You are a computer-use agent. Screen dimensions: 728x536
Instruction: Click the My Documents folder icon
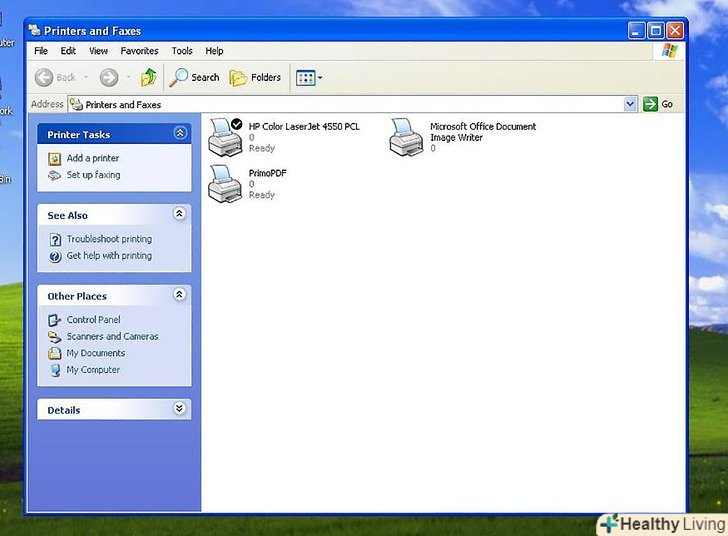click(55, 353)
